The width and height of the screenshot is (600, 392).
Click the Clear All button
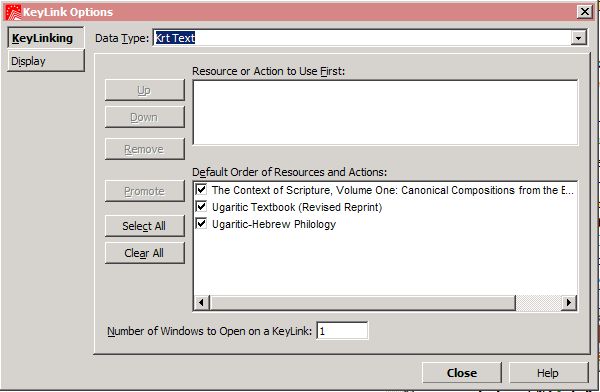(x=144, y=253)
